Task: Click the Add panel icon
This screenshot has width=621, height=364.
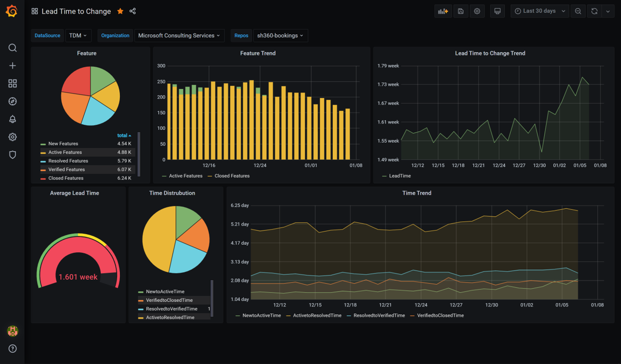Action: 443,11
